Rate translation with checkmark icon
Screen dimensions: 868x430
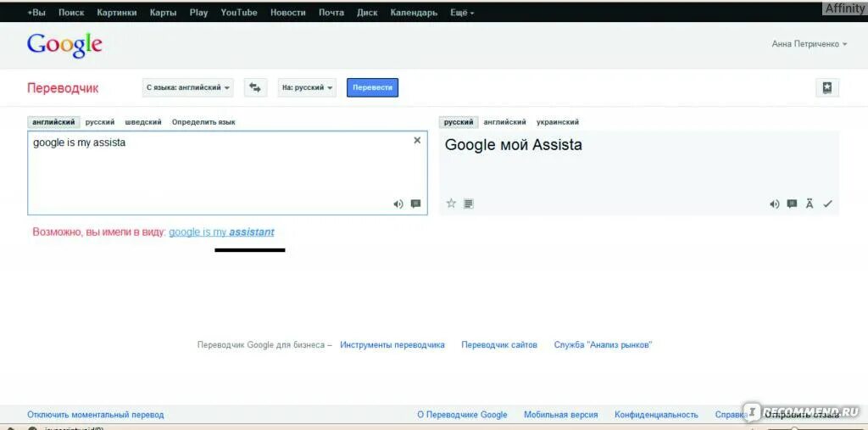827,204
